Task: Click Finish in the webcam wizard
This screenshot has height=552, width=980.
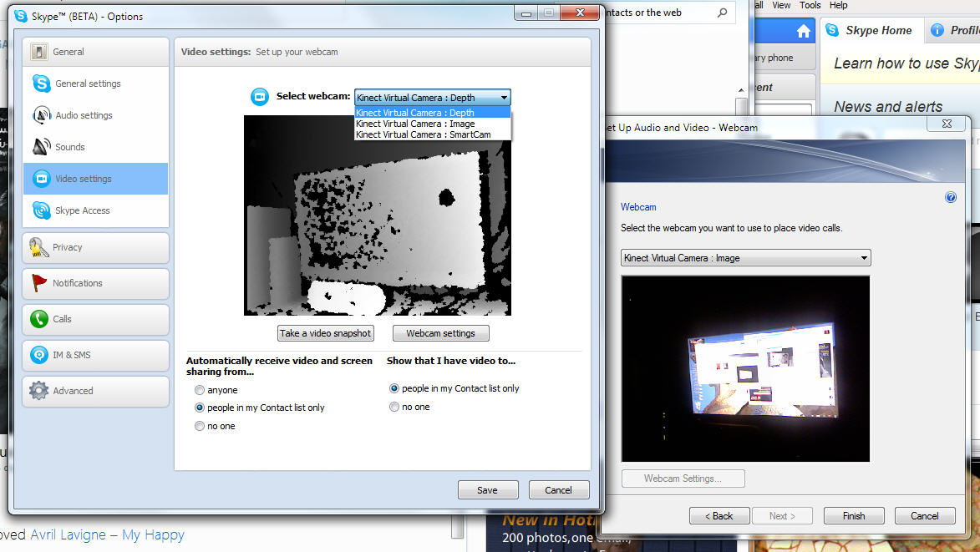Action: click(x=854, y=516)
